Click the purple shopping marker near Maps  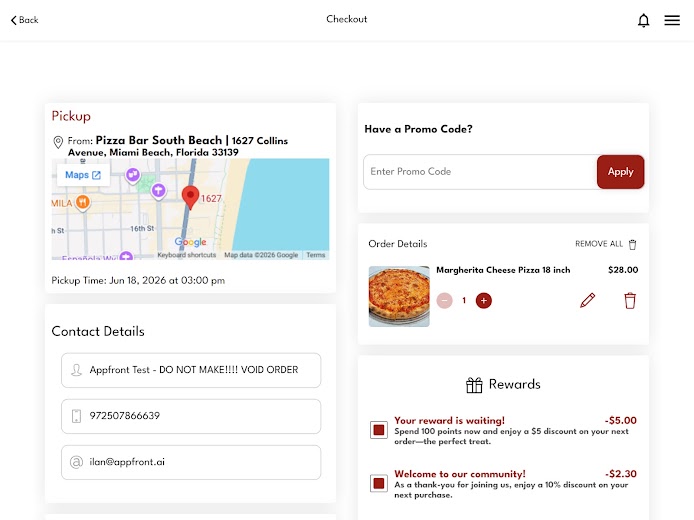(133, 175)
